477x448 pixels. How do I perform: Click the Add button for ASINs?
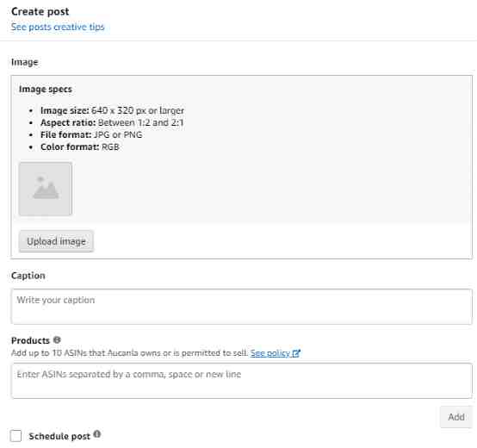coord(456,417)
